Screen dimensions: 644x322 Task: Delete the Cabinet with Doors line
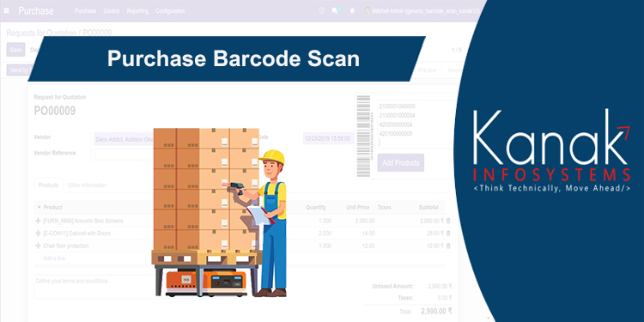pyautogui.click(x=448, y=234)
